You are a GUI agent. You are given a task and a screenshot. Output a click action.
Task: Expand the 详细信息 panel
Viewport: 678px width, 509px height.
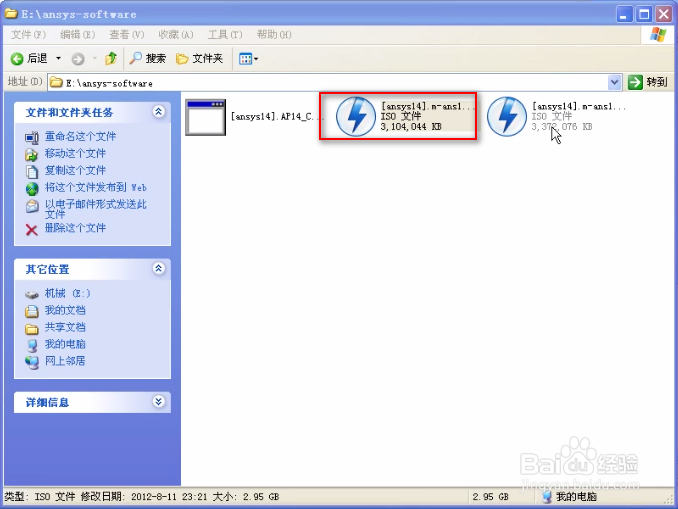158,402
